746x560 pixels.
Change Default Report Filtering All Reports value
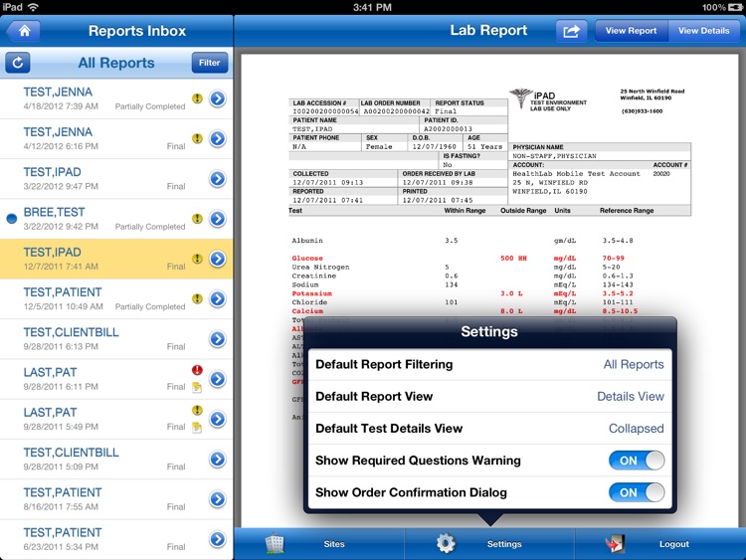click(634, 364)
